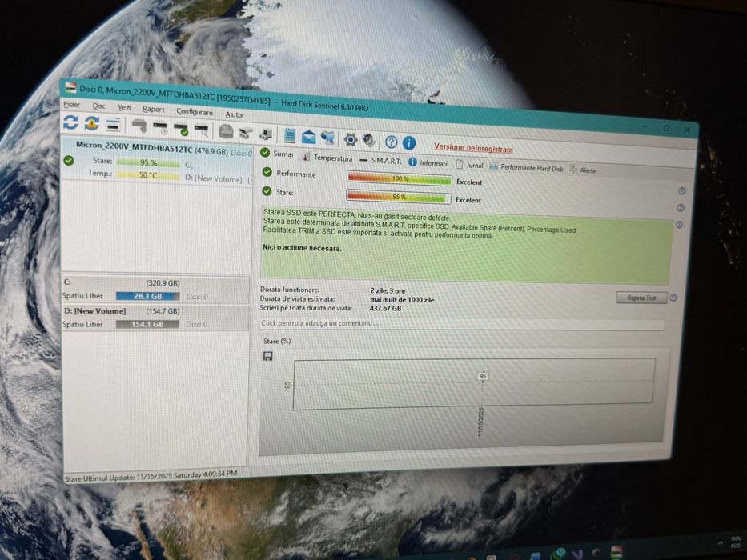Click the speaker sound toolbar icon
The image size is (747, 560).
coord(369,141)
